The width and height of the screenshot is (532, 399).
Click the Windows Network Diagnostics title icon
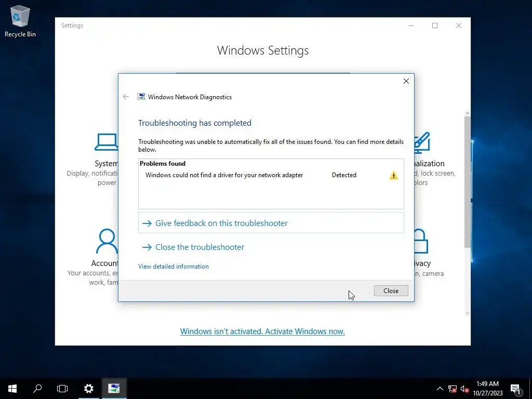point(141,97)
